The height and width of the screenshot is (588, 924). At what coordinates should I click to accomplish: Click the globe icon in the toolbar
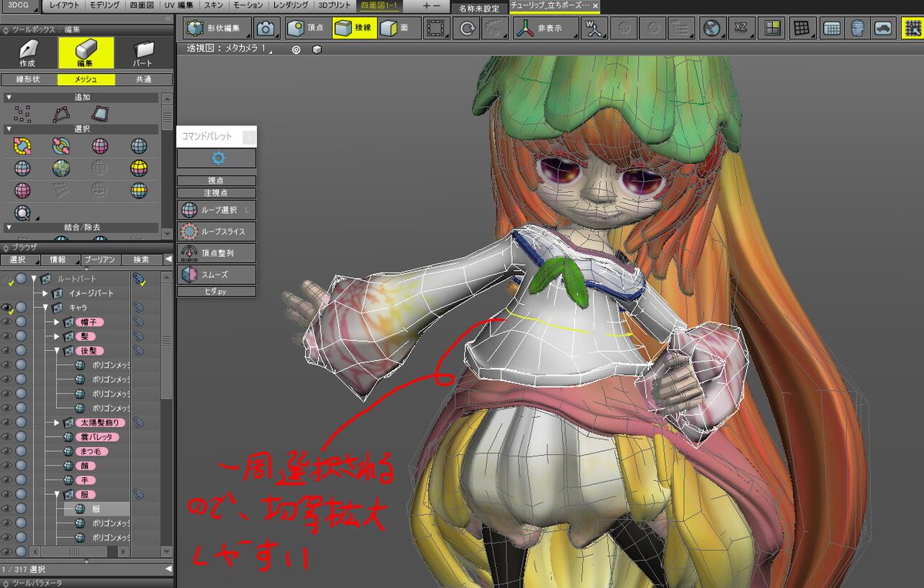711,28
